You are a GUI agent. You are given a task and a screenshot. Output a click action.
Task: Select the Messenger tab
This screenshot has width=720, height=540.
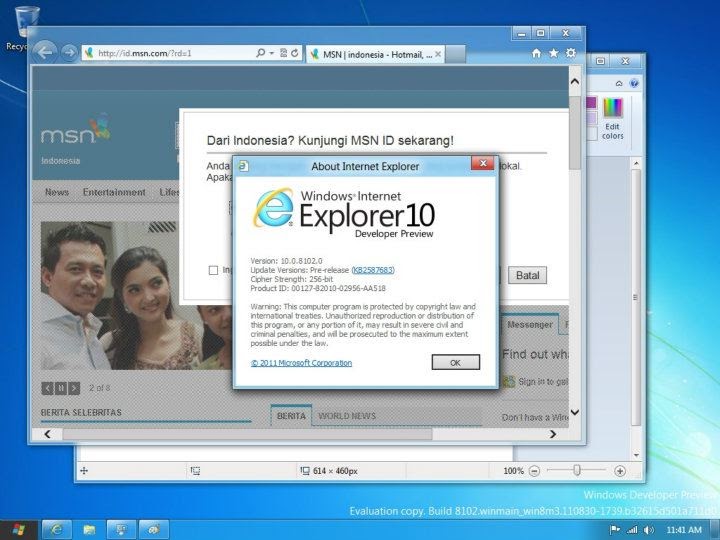click(x=529, y=325)
